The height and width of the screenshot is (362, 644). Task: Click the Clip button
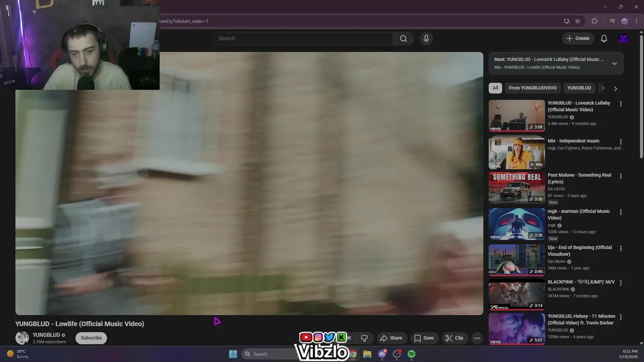pos(454,338)
